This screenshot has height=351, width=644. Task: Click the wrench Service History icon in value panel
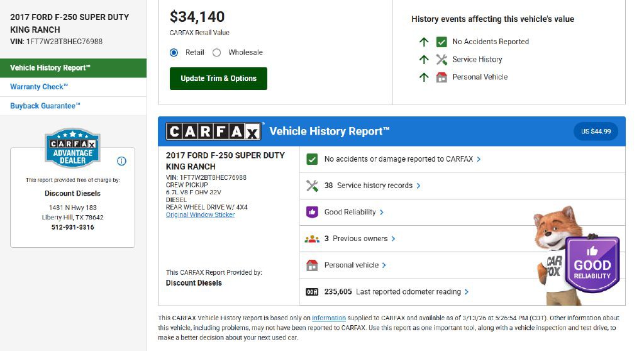pyautogui.click(x=441, y=59)
